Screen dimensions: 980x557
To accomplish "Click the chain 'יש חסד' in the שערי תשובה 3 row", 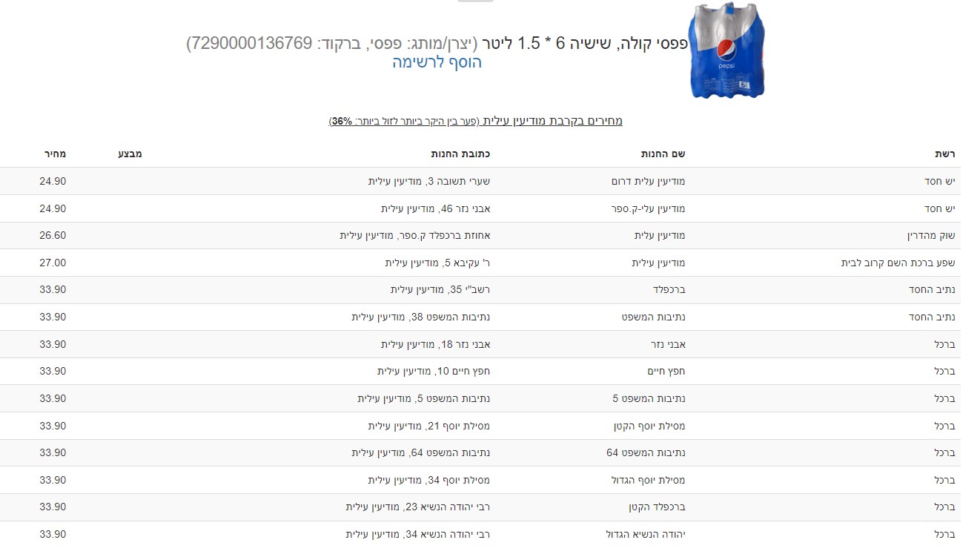I will point(940,182).
